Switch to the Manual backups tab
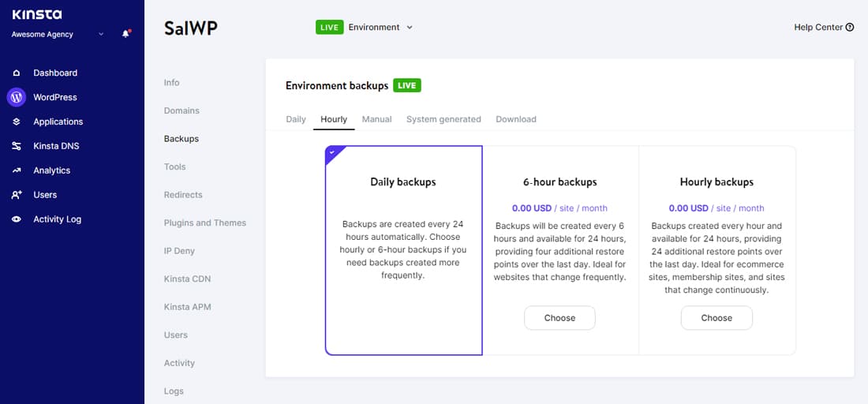The image size is (868, 404). click(x=376, y=119)
